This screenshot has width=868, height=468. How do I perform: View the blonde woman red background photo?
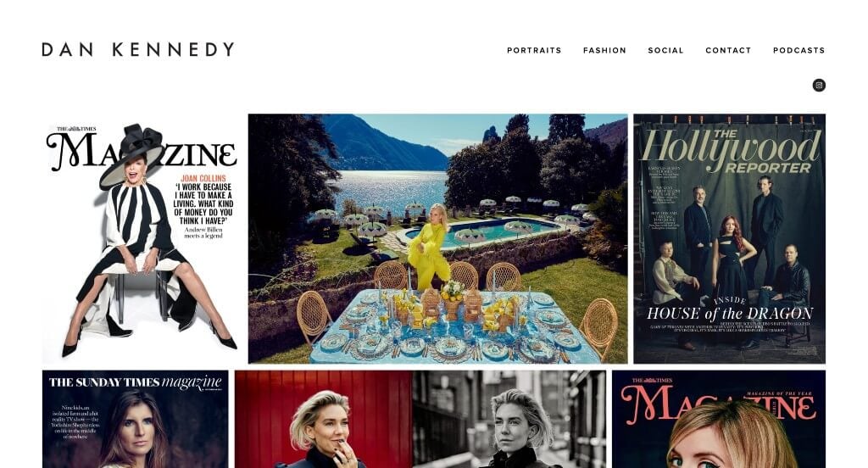pyautogui.click(x=323, y=420)
